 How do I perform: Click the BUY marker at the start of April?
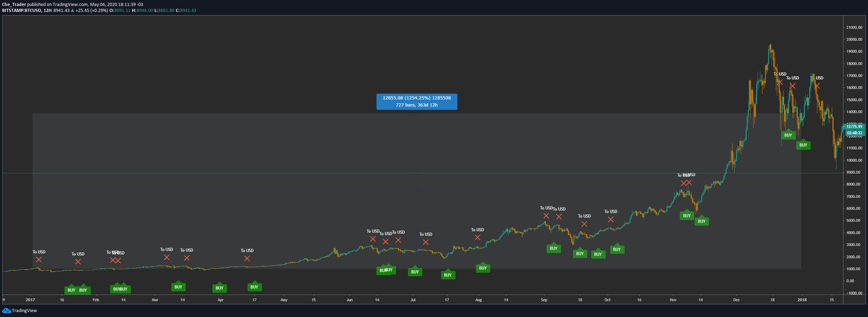point(219,287)
